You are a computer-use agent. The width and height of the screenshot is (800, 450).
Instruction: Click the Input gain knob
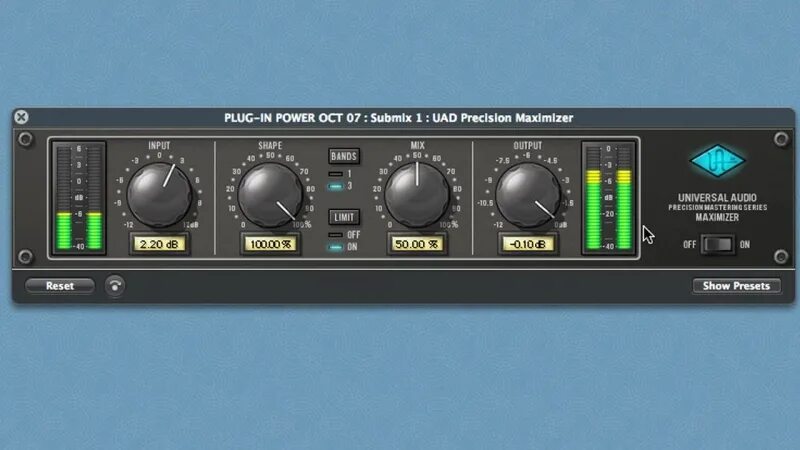pyautogui.click(x=159, y=195)
